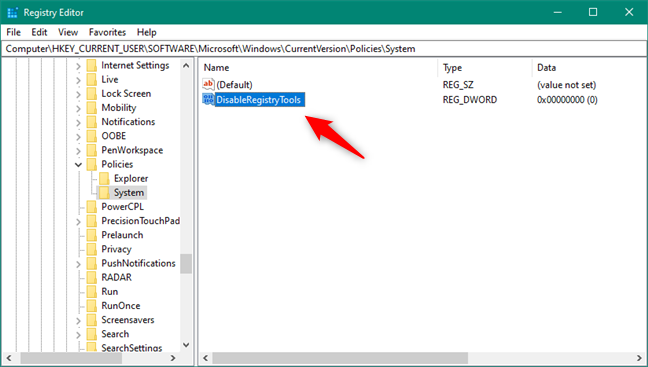Click the tree pane scroll up arrow
Image resolution: width=648 pixels, height=367 pixels.
click(x=186, y=65)
